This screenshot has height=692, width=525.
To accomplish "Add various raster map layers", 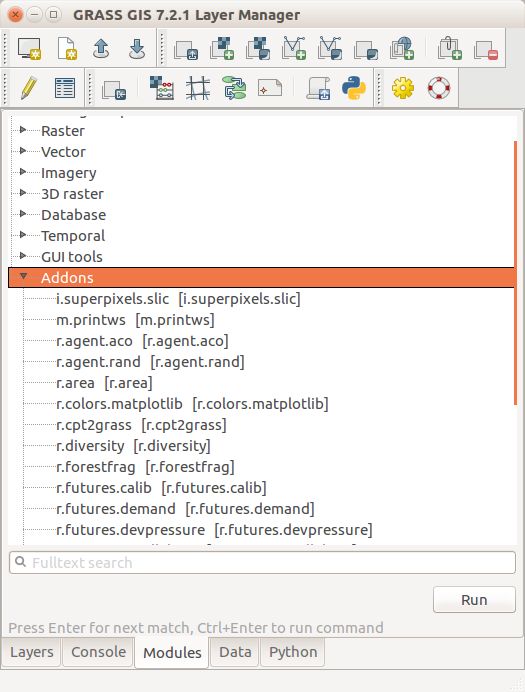I will [x=258, y=48].
